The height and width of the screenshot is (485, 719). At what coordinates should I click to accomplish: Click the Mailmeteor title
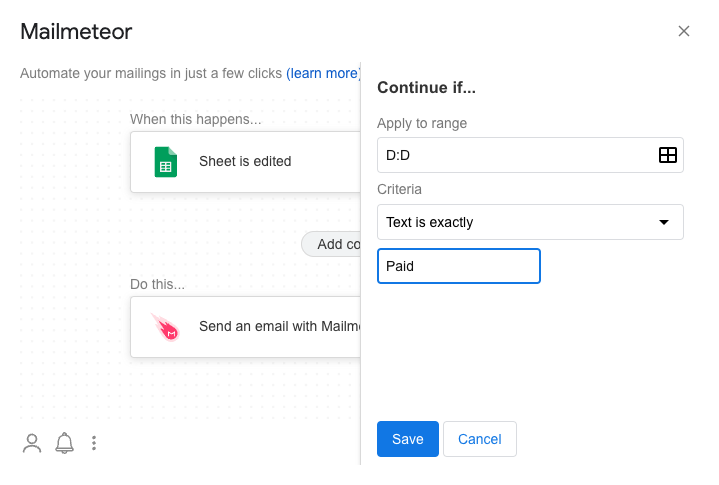point(76,32)
